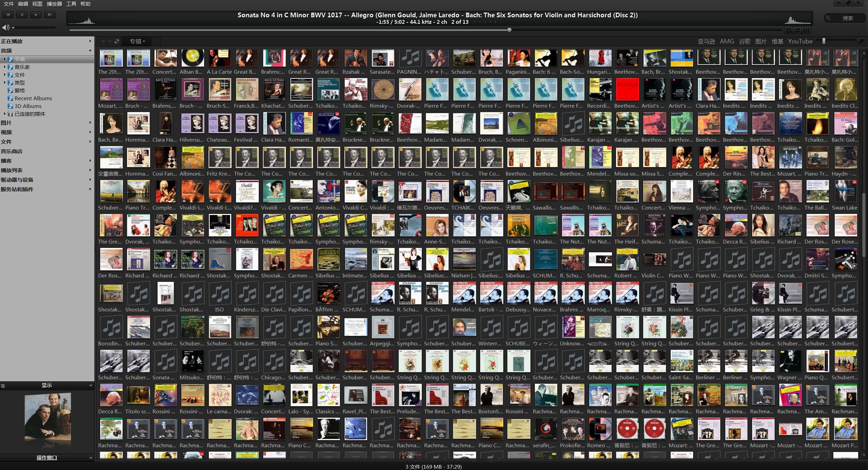This screenshot has height=470, width=868.
Task: Open Recent Albums in the sidebar
Action: coord(33,98)
